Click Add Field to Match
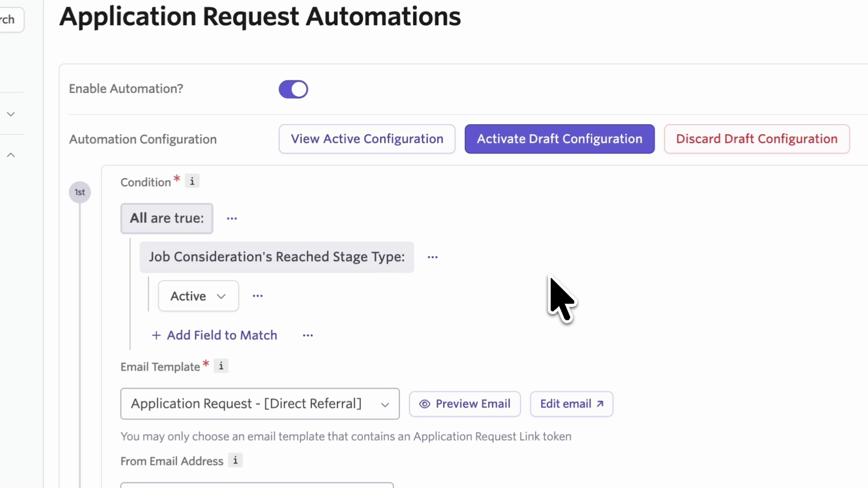This screenshot has height=488, width=868. coord(214,335)
